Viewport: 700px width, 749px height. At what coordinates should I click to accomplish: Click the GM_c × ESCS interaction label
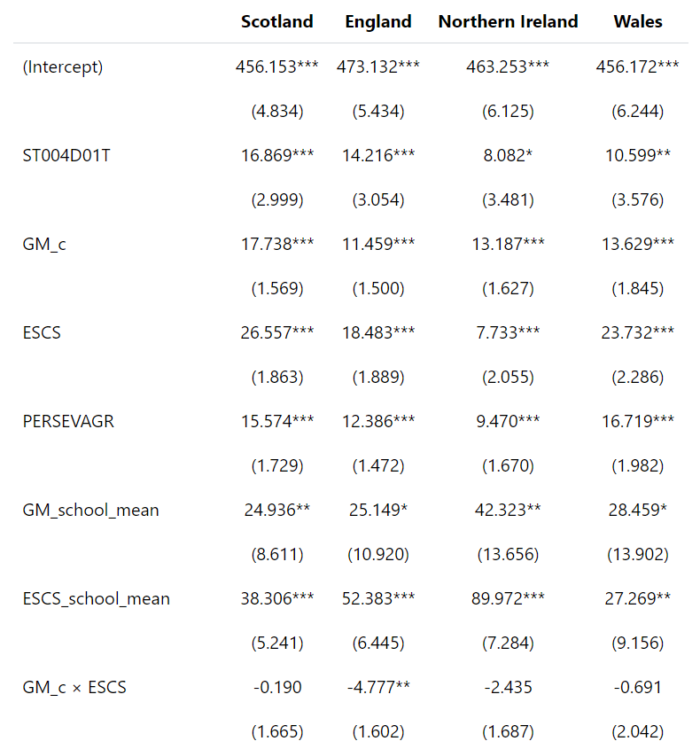(74, 687)
